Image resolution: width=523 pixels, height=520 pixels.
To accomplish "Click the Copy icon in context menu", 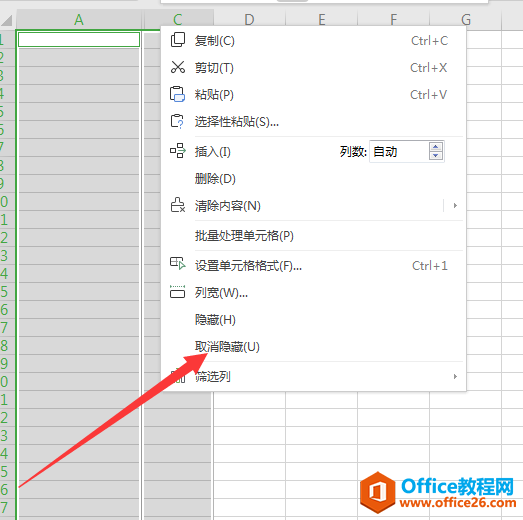I will (x=178, y=40).
